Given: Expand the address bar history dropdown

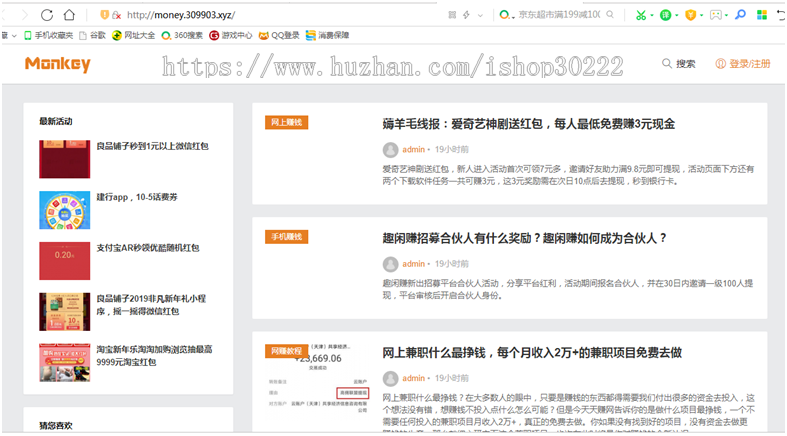Looking at the screenshot, I should [x=480, y=16].
